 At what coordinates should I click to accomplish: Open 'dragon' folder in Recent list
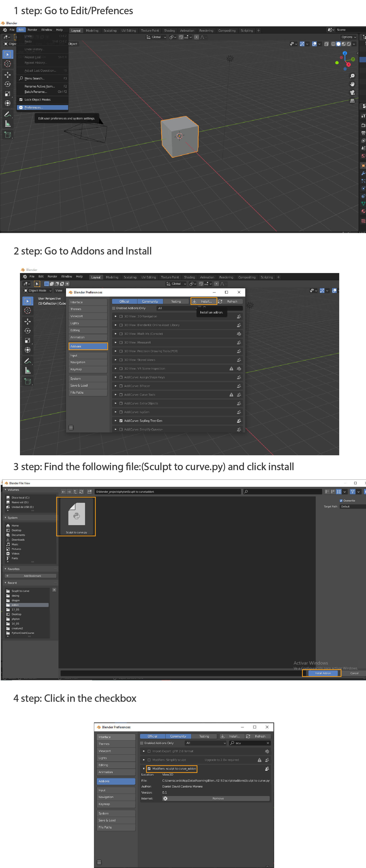(x=27, y=600)
